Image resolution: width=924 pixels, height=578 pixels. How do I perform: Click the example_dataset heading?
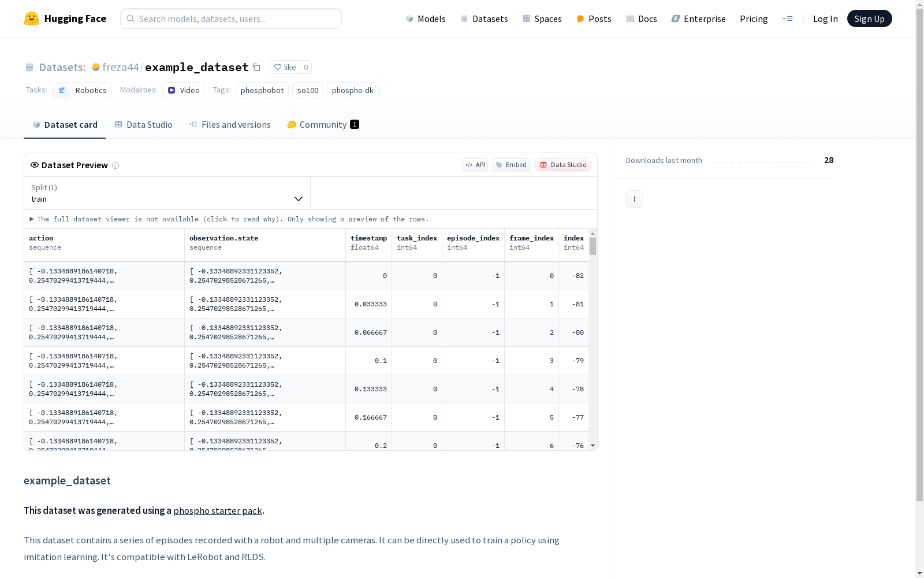click(x=67, y=480)
